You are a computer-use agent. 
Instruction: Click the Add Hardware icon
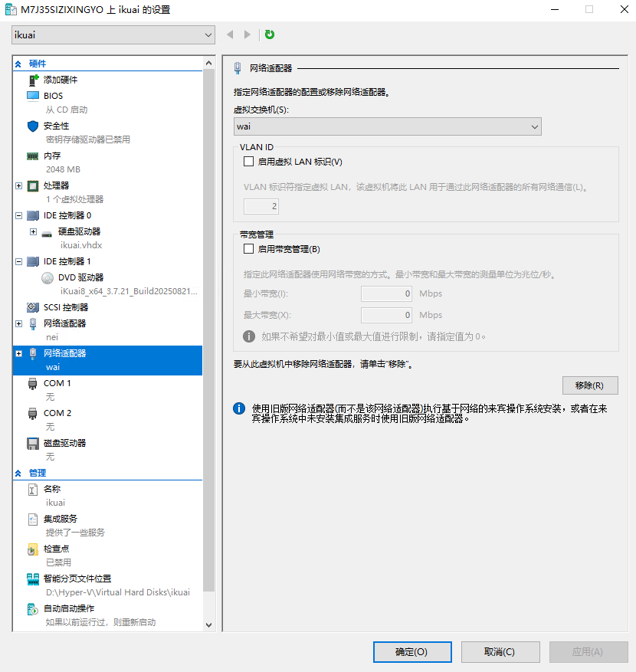tap(33, 80)
